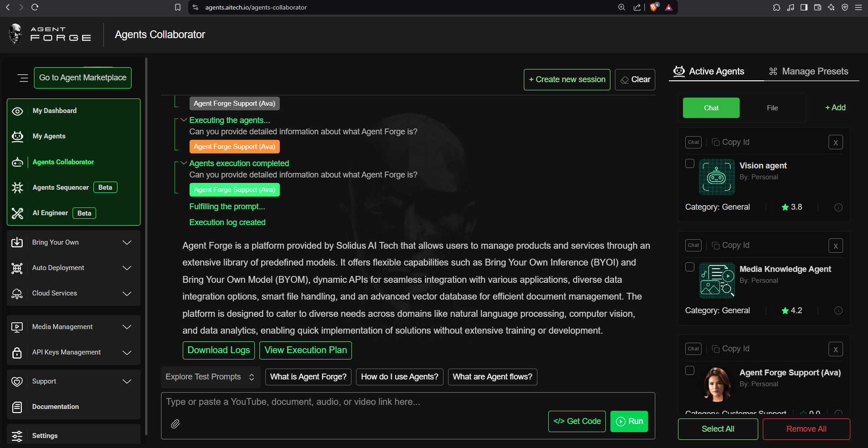Screen dimensions: 868x448
Task: Click the + Add agent link
Action: tap(835, 108)
